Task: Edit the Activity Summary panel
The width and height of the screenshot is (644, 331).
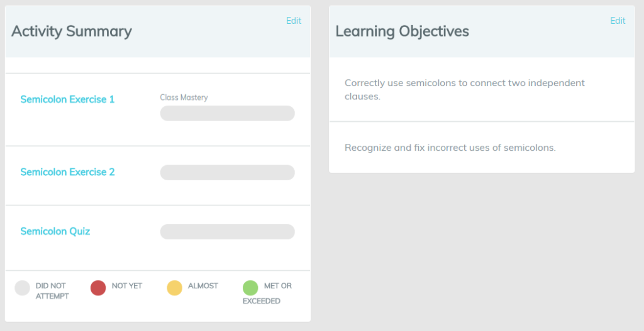Action: [294, 21]
